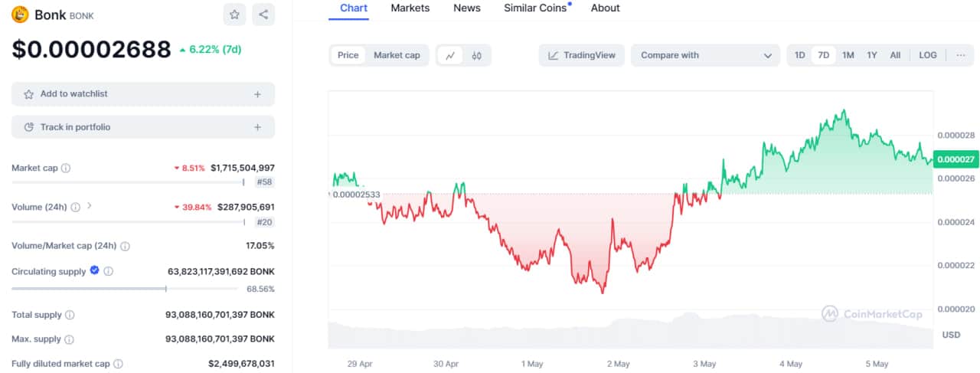
Task: Click plus icon on Add to watchlist
Action: (x=258, y=94)
